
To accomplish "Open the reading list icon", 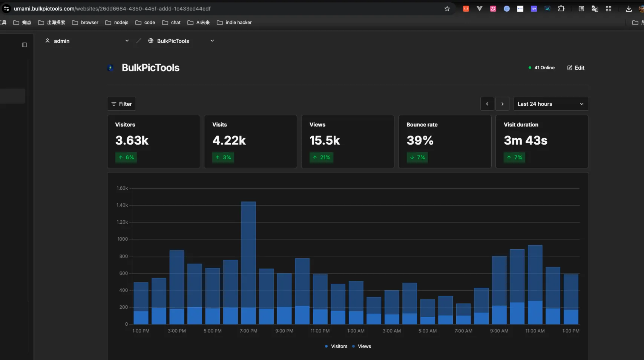I will [x=581, y=9].
